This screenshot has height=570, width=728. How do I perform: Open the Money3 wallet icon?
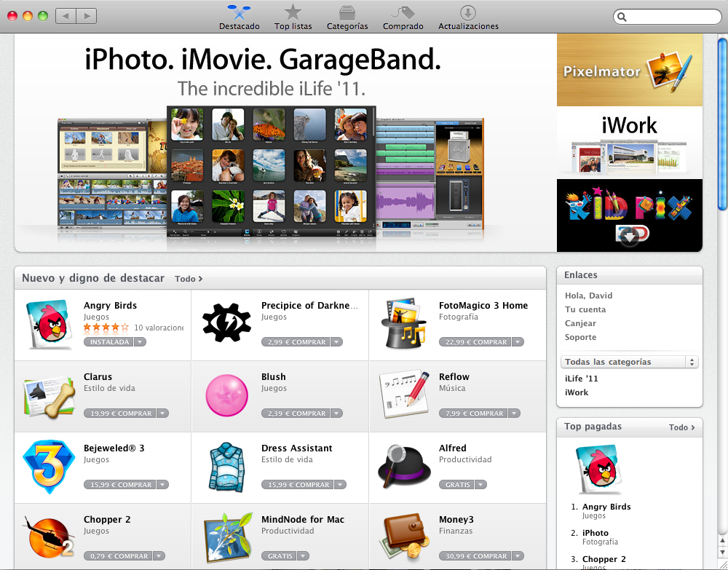(404, 537)
